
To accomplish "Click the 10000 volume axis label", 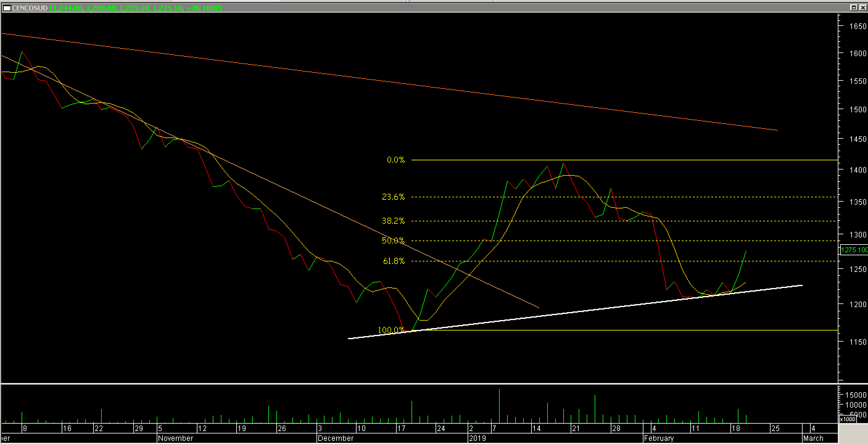I will click(x=856, y=405).
